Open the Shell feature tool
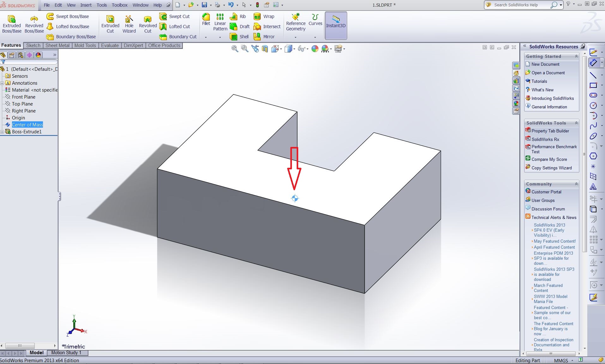605x364 pixels. (239, 37)
